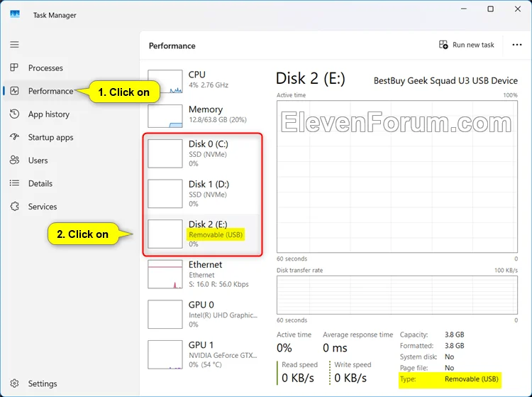Click Removable (USB) label under Disk 2
This screenshot has height=397, width=532.
216,234
